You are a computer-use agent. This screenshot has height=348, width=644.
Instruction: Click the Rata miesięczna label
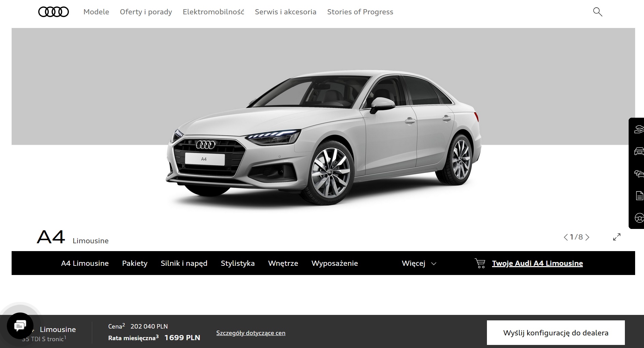pyautogui.click(x=133, y=338)
